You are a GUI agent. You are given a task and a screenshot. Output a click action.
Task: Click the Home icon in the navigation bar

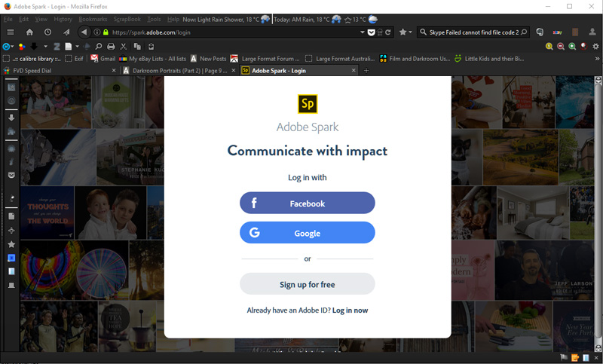(29, 32)
